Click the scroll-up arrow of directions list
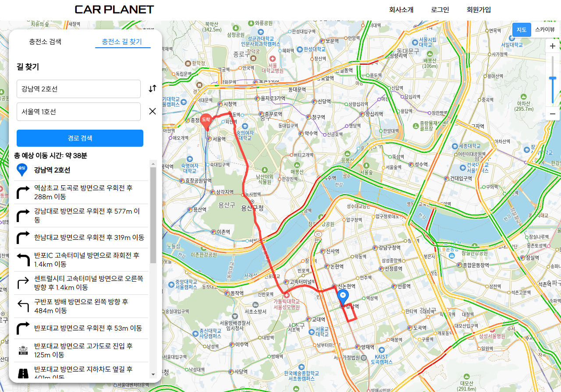The image size is (561, 392). pyautogui.click(x=153, y=164)
